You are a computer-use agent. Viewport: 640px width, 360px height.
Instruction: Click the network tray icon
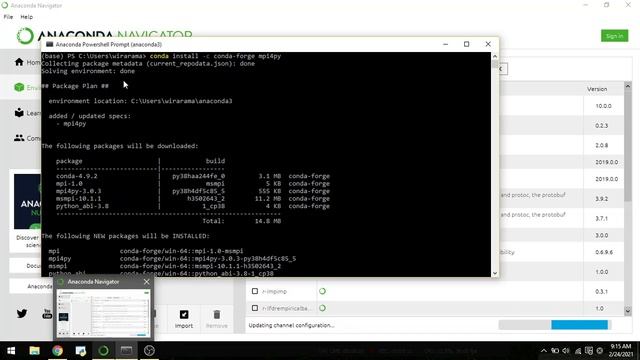coord(578,351)
